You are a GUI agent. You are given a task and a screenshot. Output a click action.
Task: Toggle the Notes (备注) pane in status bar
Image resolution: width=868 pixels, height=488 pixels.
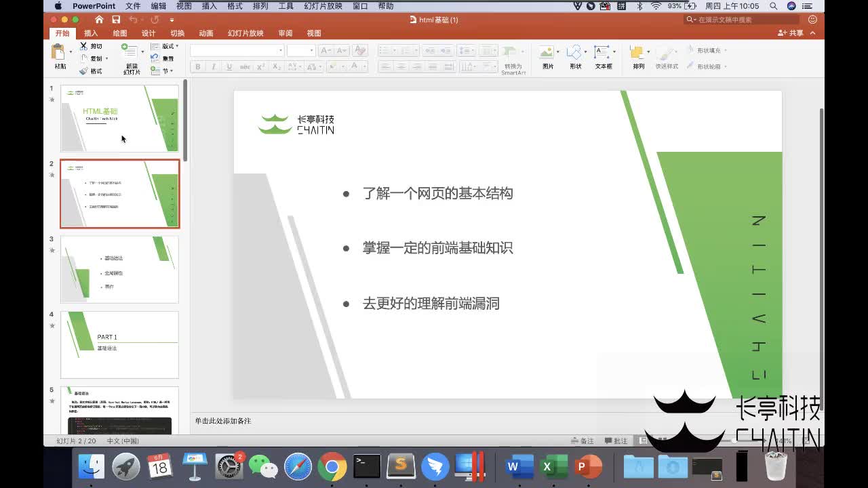point(583,441)
